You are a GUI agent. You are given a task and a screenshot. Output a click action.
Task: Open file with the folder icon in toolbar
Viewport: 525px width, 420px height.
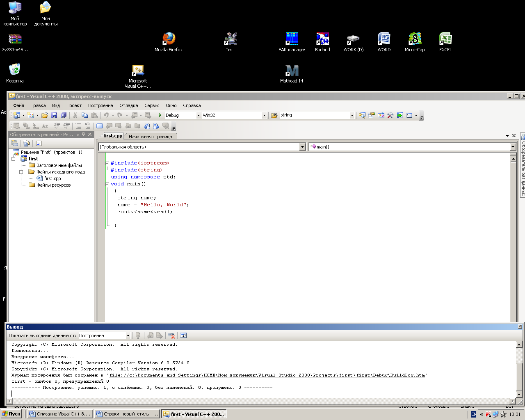coord(45,115)
